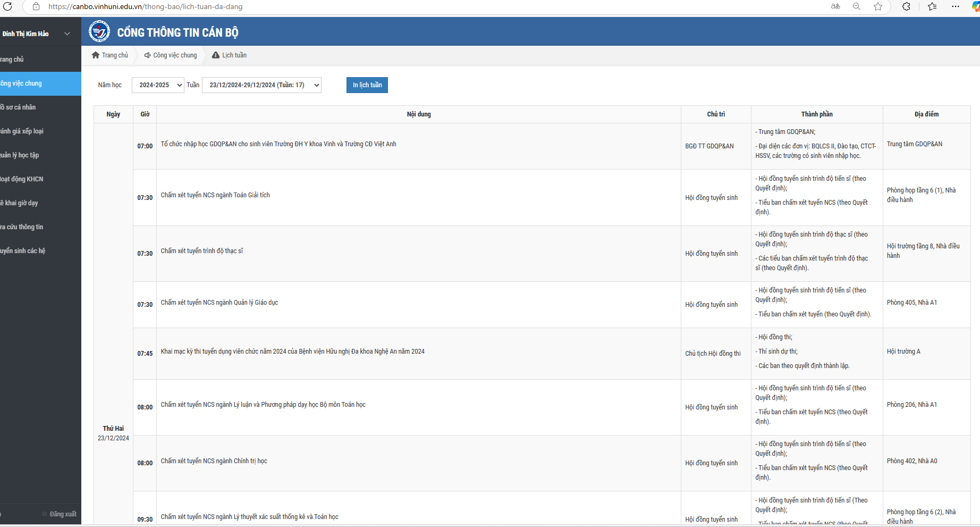Click Chấm xét tuyển trình độ thạc sĩ row
Screen dimensions: 980x527
point(202,251)
